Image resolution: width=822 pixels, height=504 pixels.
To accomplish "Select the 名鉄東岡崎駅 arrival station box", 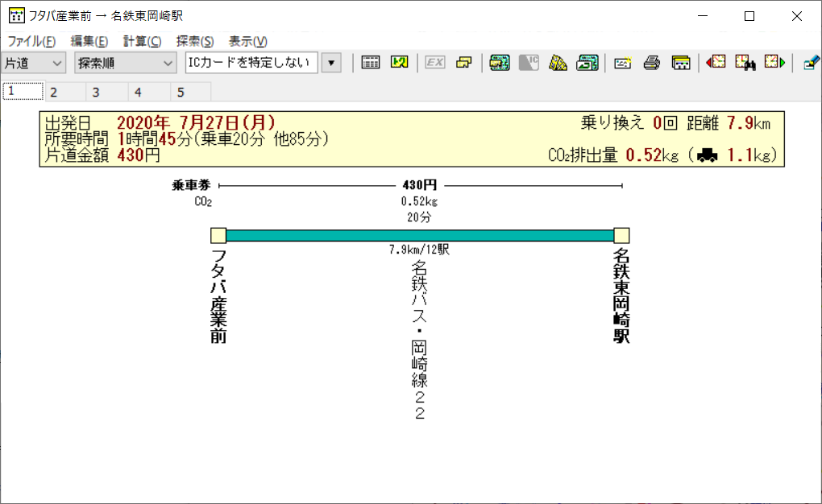I will [x=622, y=235].
